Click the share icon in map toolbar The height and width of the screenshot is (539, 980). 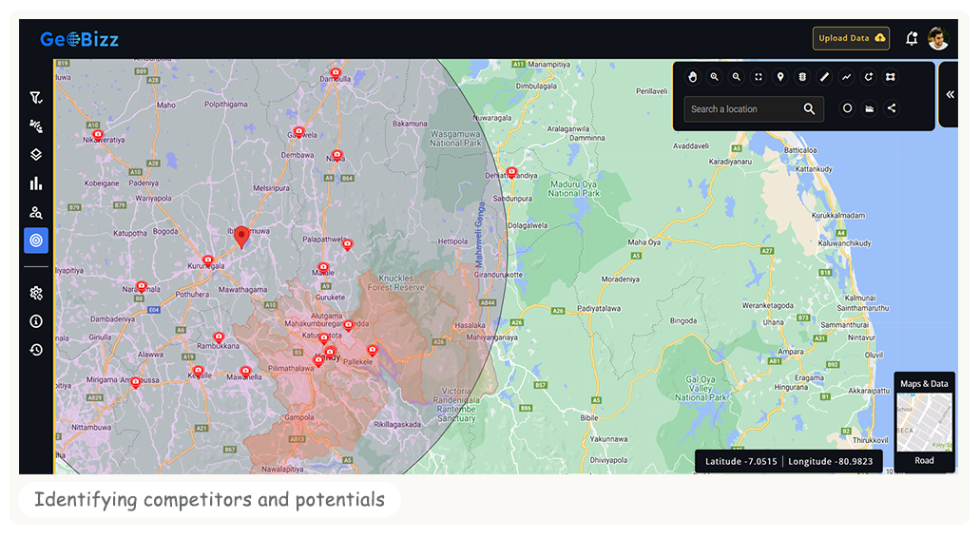892,108
